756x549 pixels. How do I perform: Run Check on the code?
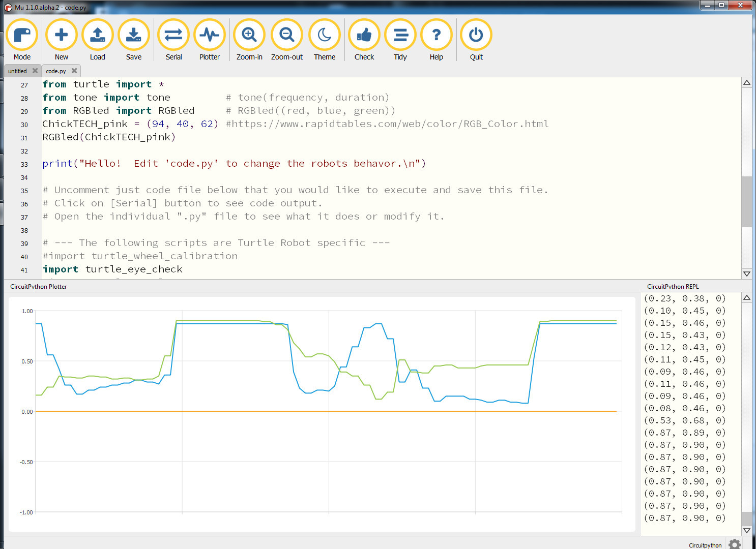364,35
